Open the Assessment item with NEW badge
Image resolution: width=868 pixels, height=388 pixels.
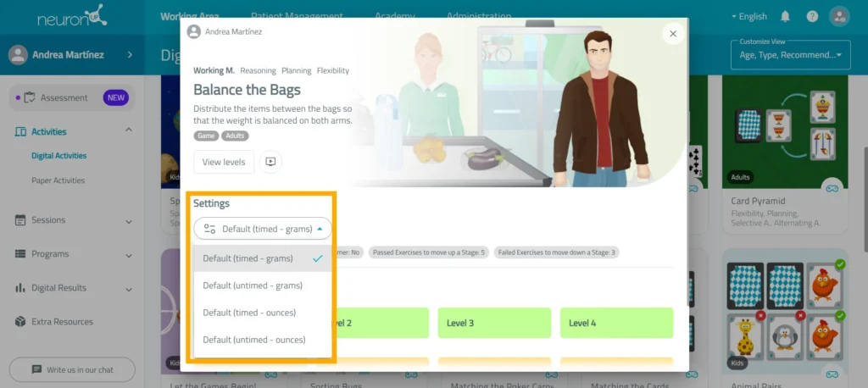pos(72,98)
